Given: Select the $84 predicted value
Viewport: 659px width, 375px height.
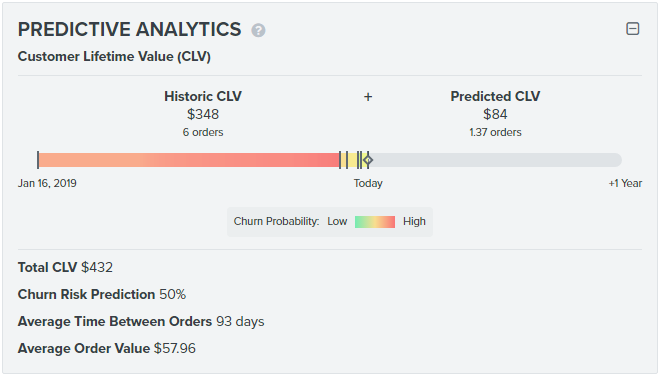Looking at the screenshot, I should pos(495,114).
